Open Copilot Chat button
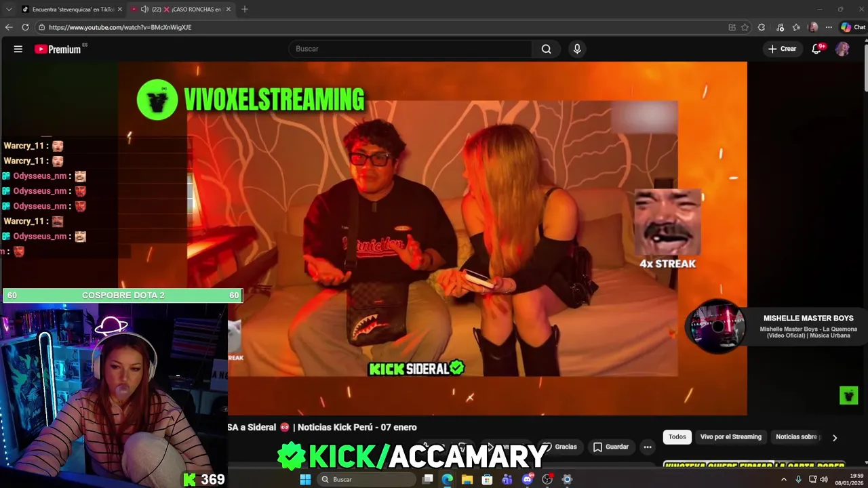Screen dimensions: 868x488 (853, 27)
